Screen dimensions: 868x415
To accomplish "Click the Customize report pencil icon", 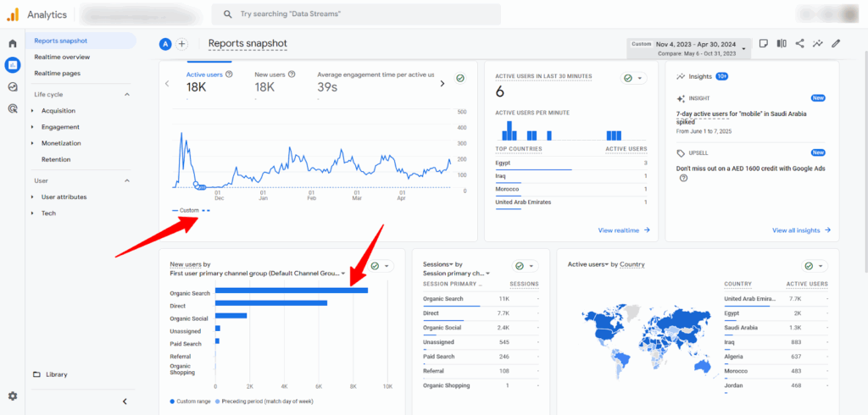I will tap(836, 43).
